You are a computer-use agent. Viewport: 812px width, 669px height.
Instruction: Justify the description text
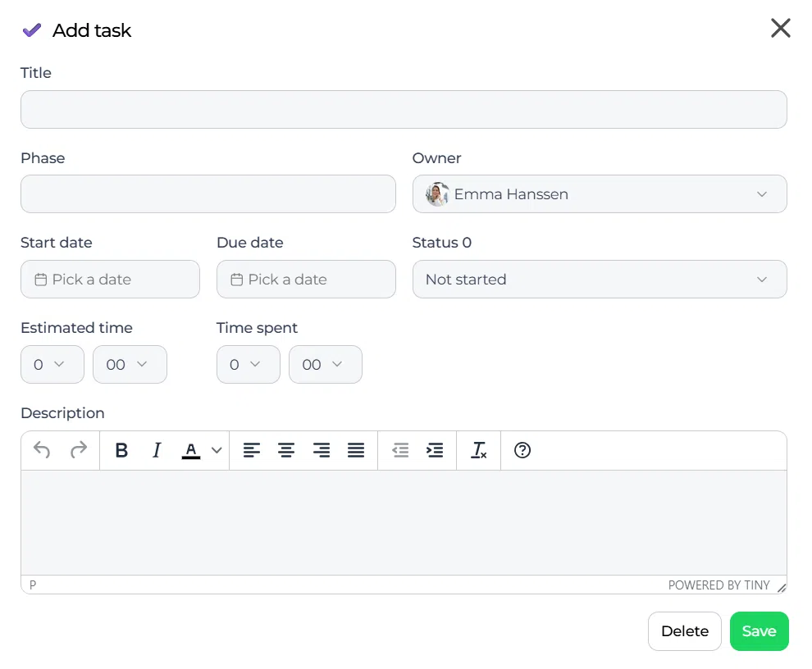356,450
